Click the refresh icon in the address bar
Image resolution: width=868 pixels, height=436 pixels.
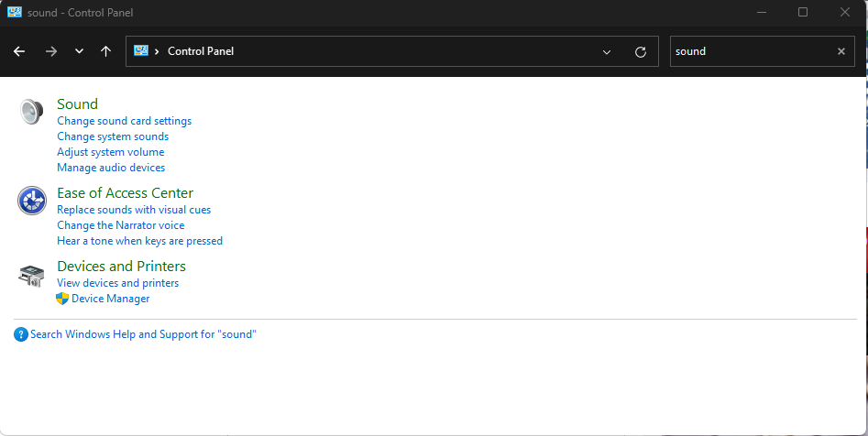[x=641, y=51]
